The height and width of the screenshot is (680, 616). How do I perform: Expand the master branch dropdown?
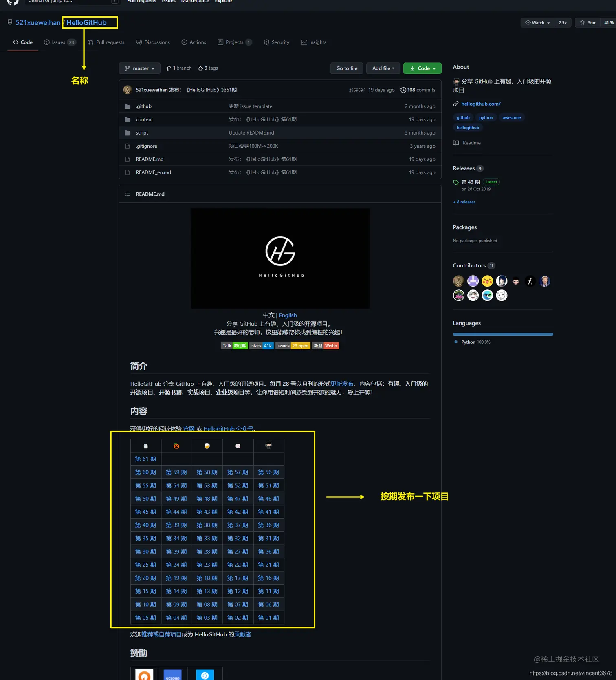point(139,68)
